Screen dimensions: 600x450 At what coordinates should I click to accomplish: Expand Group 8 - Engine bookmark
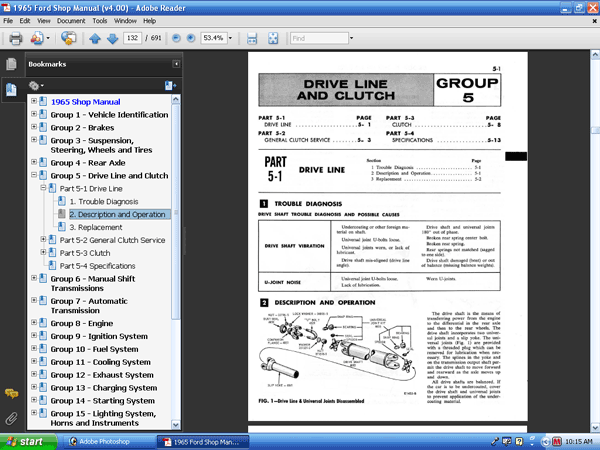pos(34,323)
